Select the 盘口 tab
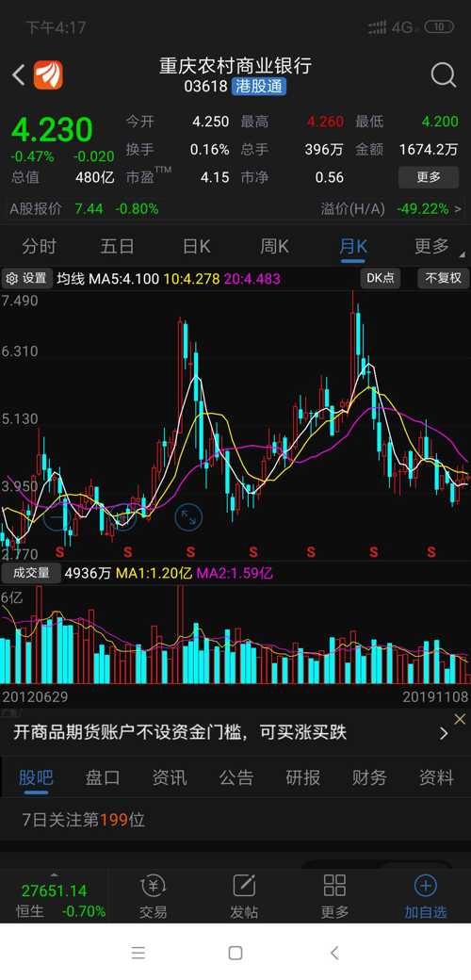This screenshot has height=980, width=471. click(103, 777)
